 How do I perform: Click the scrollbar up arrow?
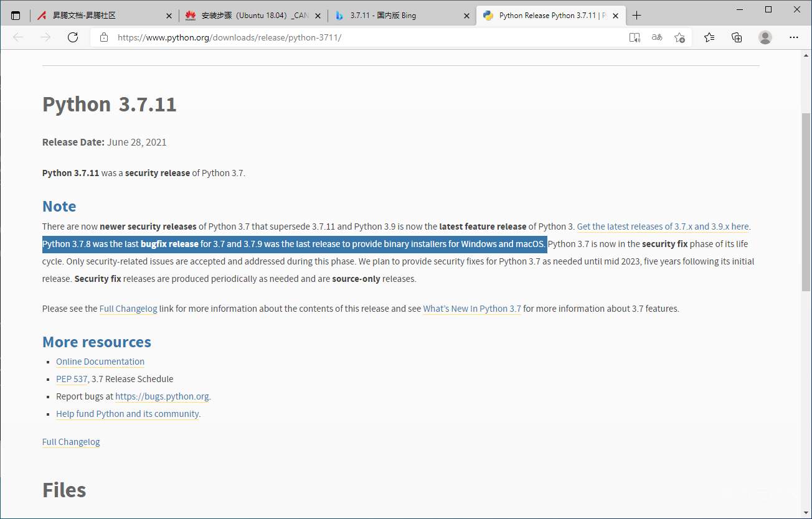coord(806,57)
